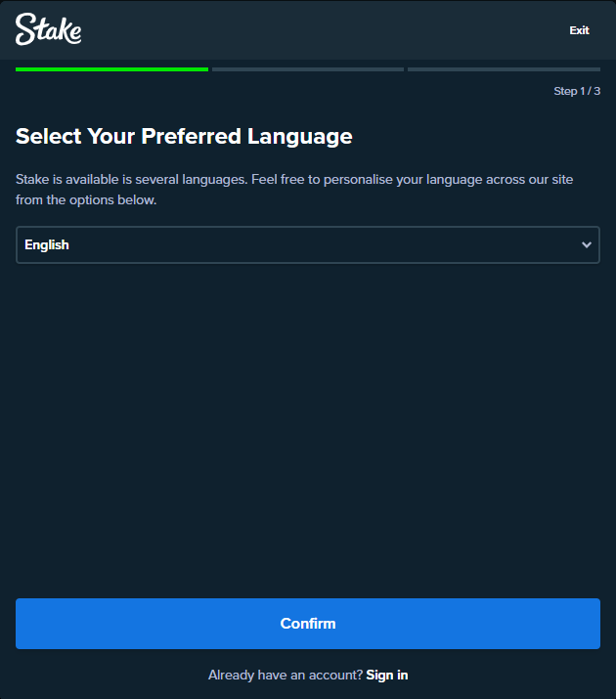Click the "S" letter of the Stake logo
The image size is (616, 699).
[x=25, y=29]
